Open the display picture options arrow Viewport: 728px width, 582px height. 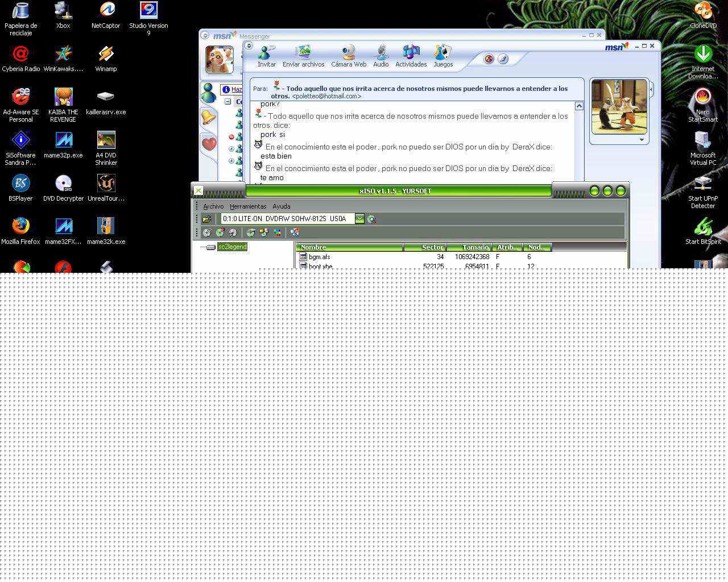point(642,140)
